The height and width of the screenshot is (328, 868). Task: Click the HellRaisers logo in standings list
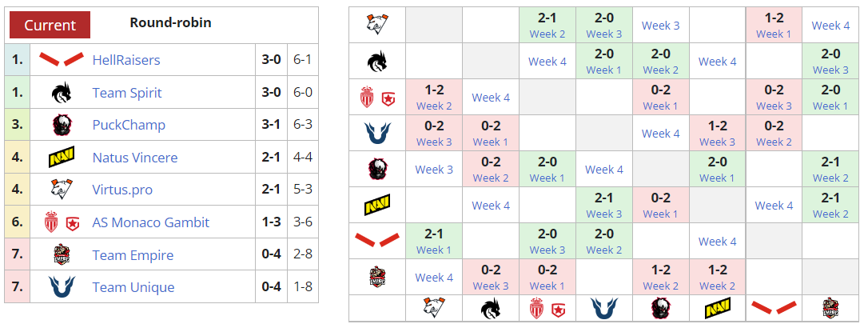click(62, 60)
